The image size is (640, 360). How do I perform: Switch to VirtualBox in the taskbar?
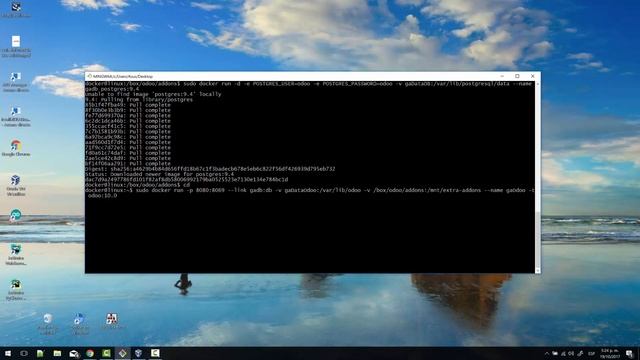click(138, 353)
